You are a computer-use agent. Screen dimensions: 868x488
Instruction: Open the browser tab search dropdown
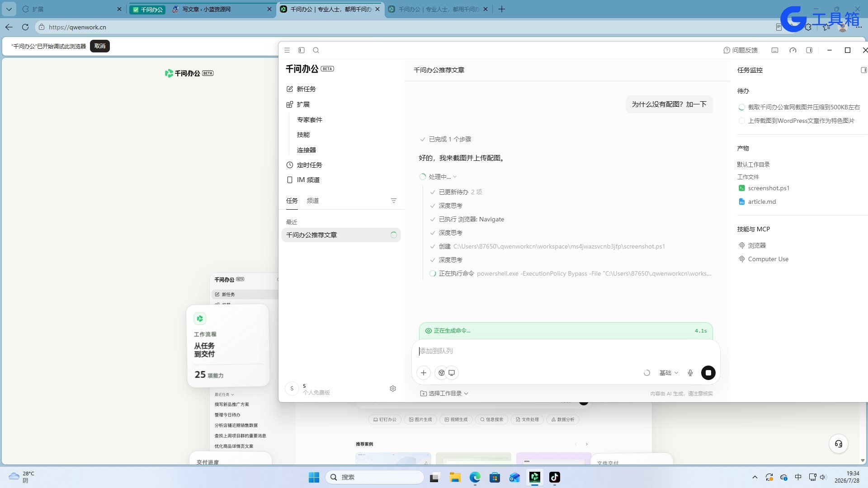click(x=9, y=9)
